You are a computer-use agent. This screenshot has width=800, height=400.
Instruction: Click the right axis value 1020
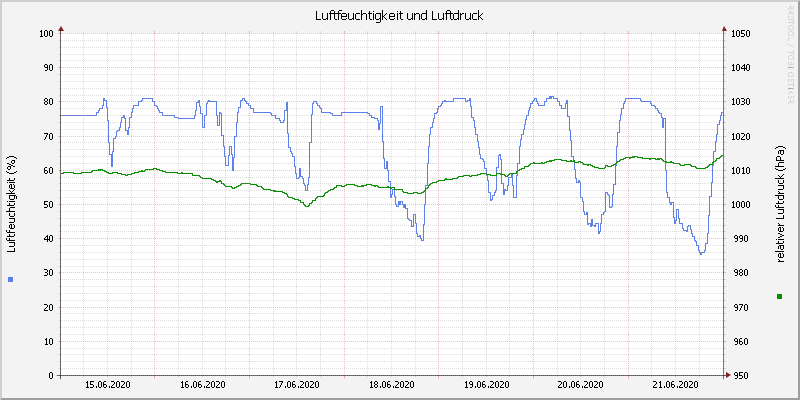click(x=740, y=136)
